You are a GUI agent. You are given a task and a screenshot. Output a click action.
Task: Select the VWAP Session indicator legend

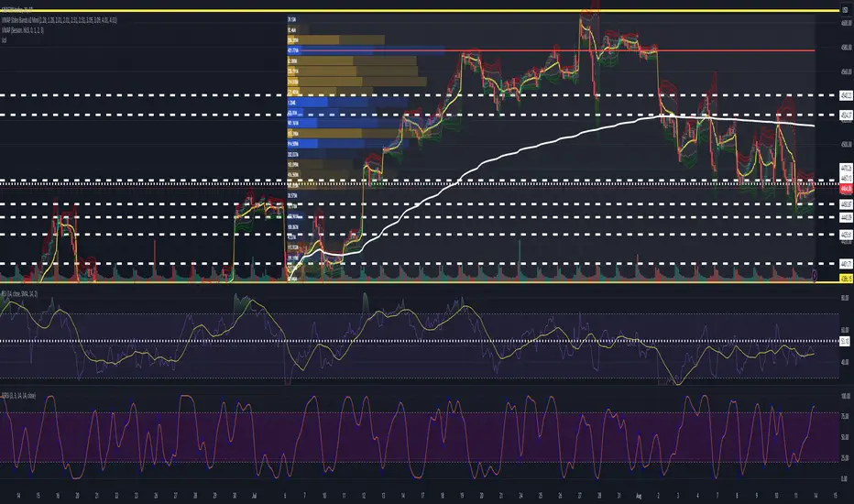(22, 30)
